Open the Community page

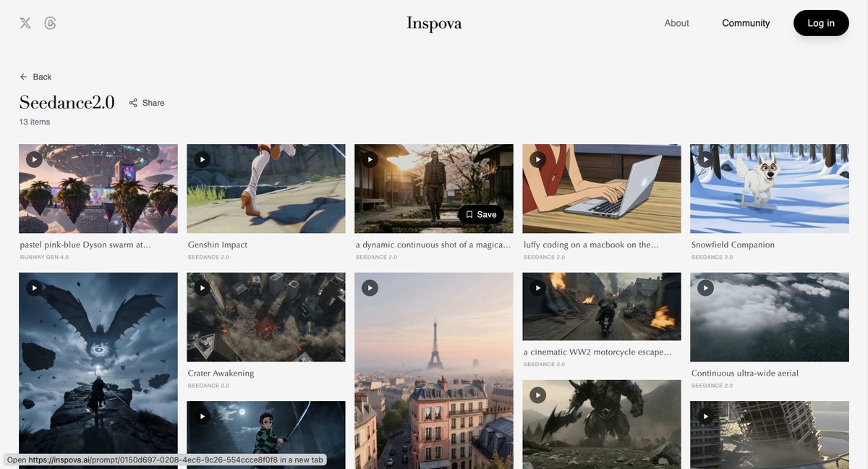(746, 23)
